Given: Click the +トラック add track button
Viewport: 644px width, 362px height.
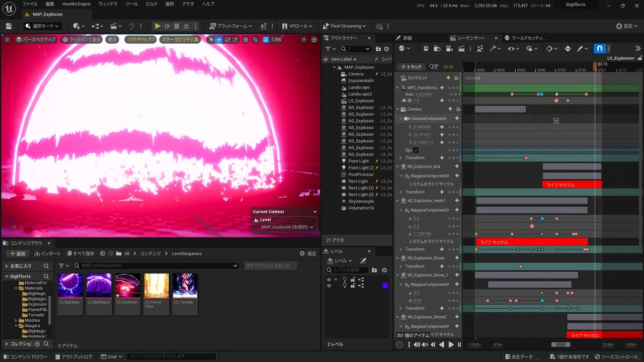Looking at the screenshot, I should coord(411,67).
